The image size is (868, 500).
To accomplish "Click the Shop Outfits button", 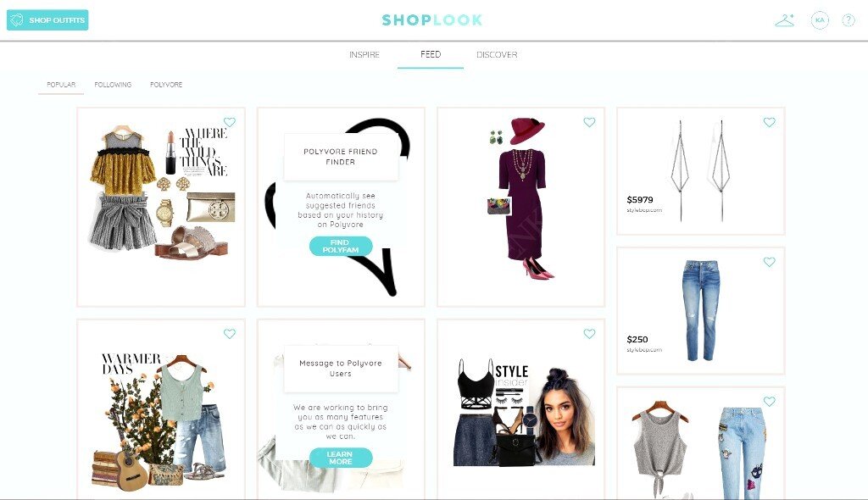I will [x=47, y=20].
